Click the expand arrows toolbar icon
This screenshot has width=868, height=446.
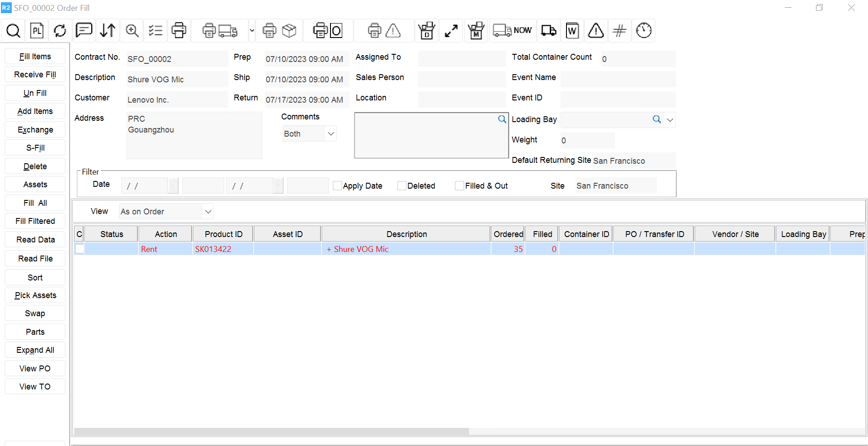451,31
